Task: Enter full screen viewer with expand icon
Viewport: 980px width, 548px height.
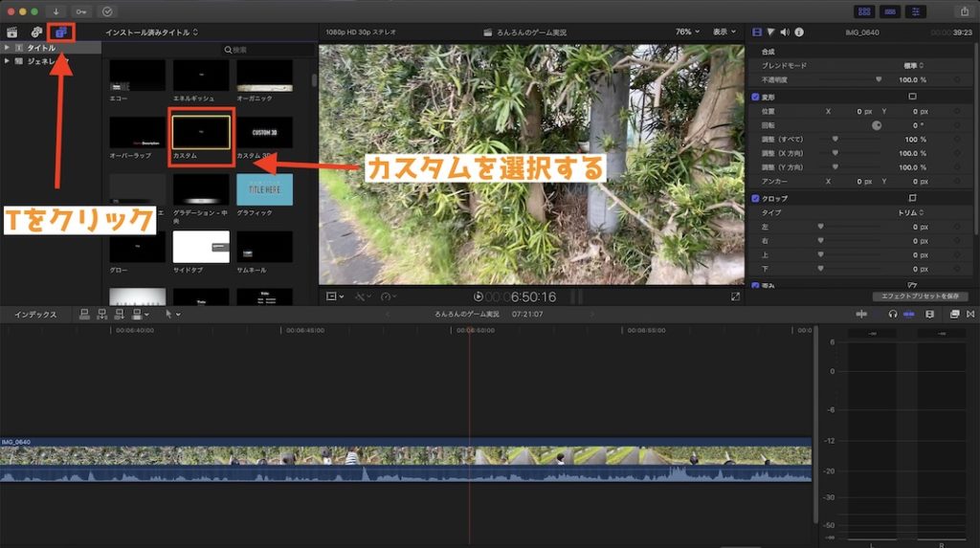Action: [x=735, y=296]
